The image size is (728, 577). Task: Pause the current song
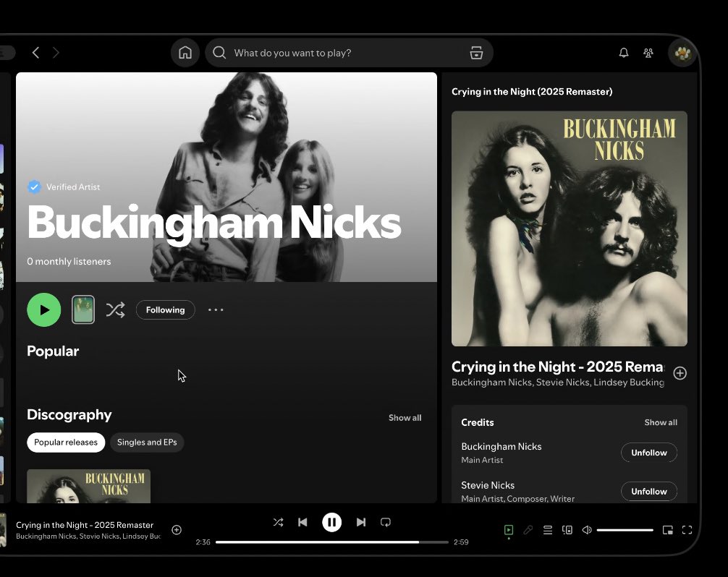pyautogui.click(x=332, y=522)
